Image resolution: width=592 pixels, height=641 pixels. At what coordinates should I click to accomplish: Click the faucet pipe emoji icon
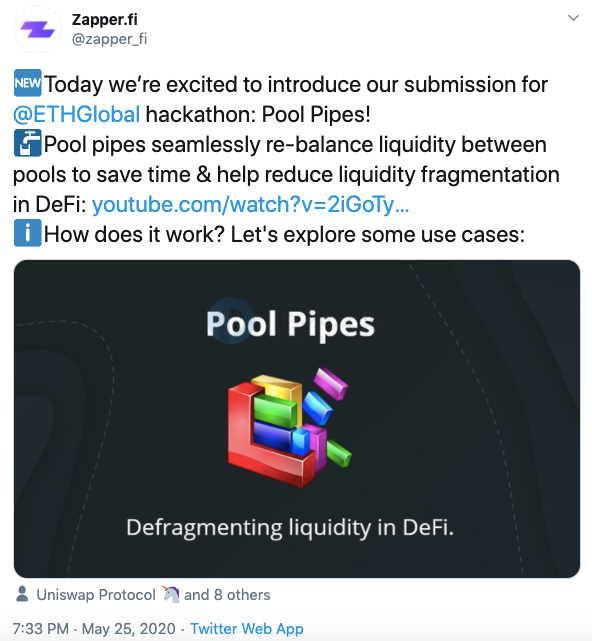pyautogui.click(x=27, y=143)
